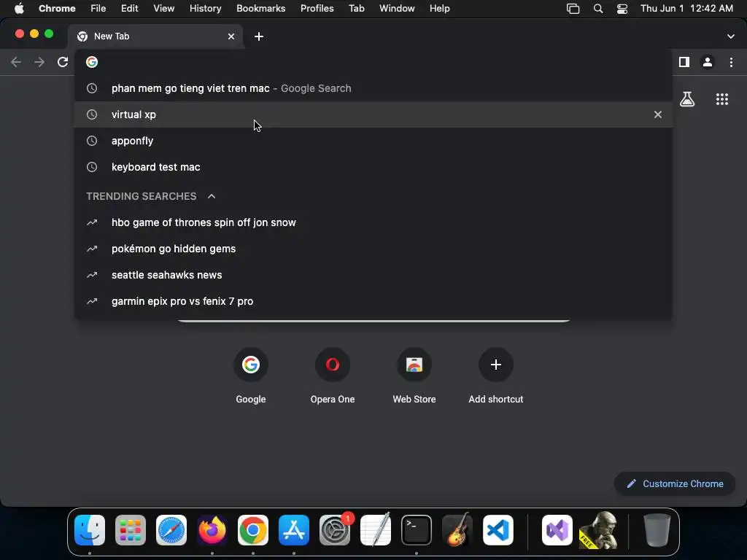Open the Apple menu
This screenshot has height=560, width=747.
pyautogui.click(x=19, y=9)
